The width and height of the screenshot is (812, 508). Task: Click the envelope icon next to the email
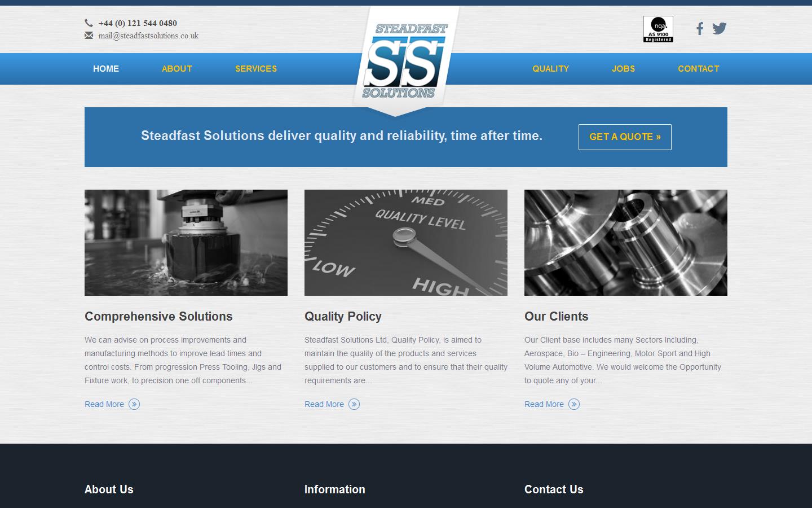click(89, 35)
